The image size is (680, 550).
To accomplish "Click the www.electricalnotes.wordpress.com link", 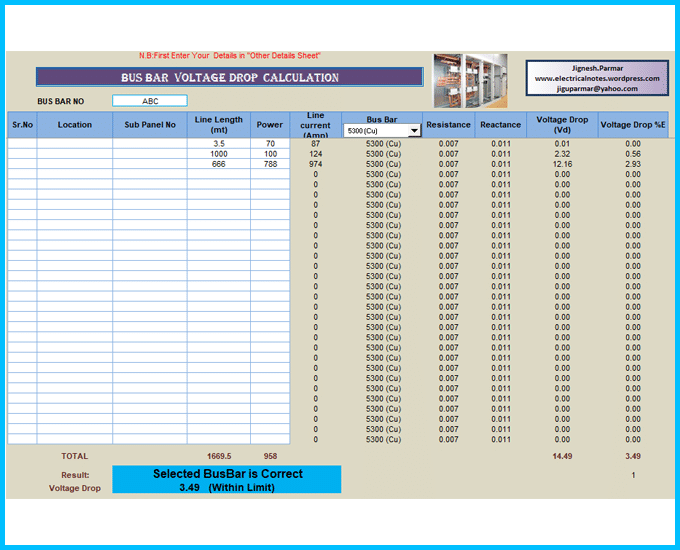I will [597, 79].
